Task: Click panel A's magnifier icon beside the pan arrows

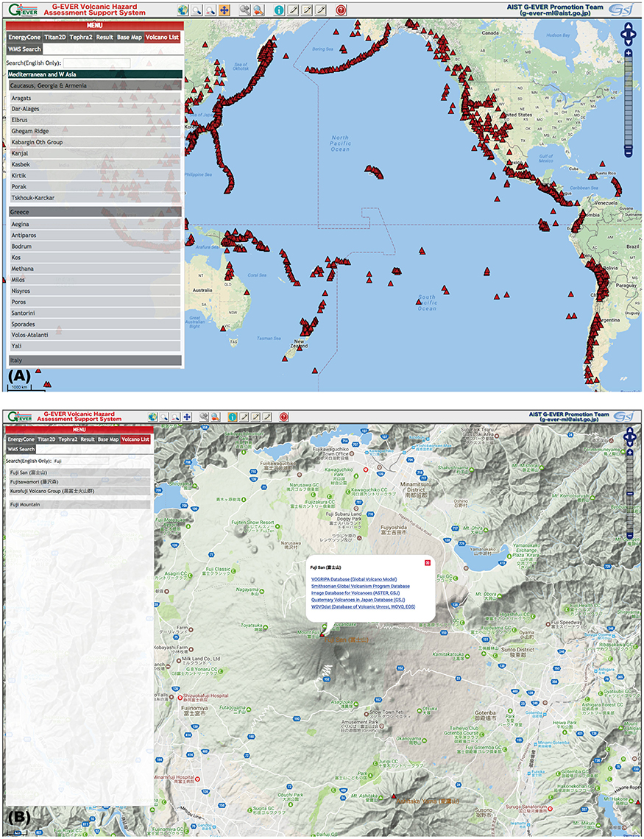Action: 210,10
